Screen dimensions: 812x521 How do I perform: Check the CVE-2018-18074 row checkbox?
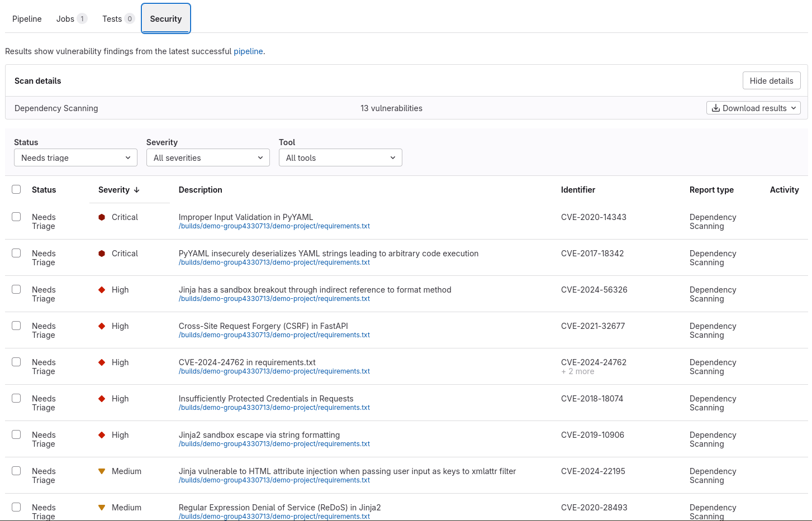tap(16, 398)
